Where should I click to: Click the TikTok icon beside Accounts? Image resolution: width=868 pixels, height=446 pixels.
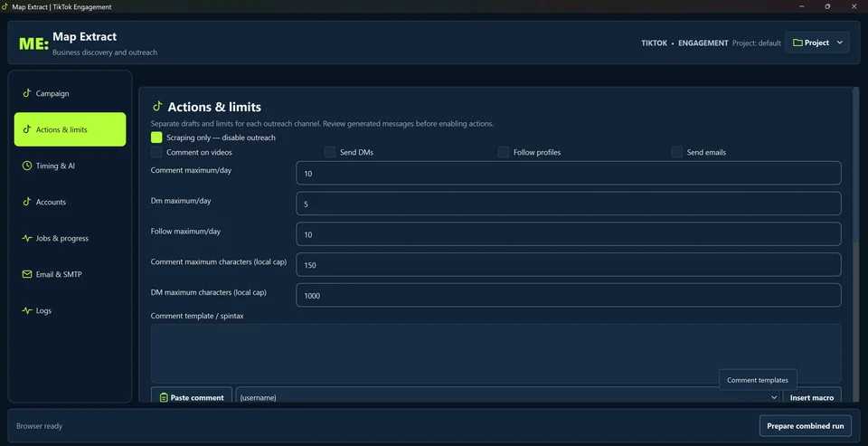pos(26,202)
